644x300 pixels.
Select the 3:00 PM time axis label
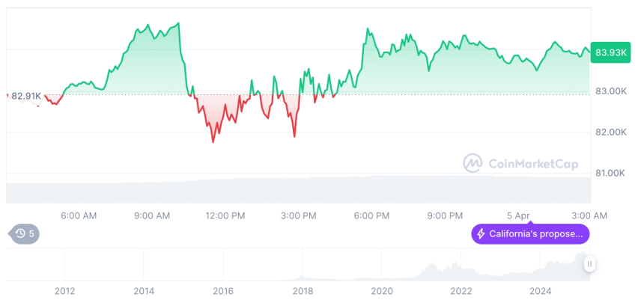tap(298, 215)
